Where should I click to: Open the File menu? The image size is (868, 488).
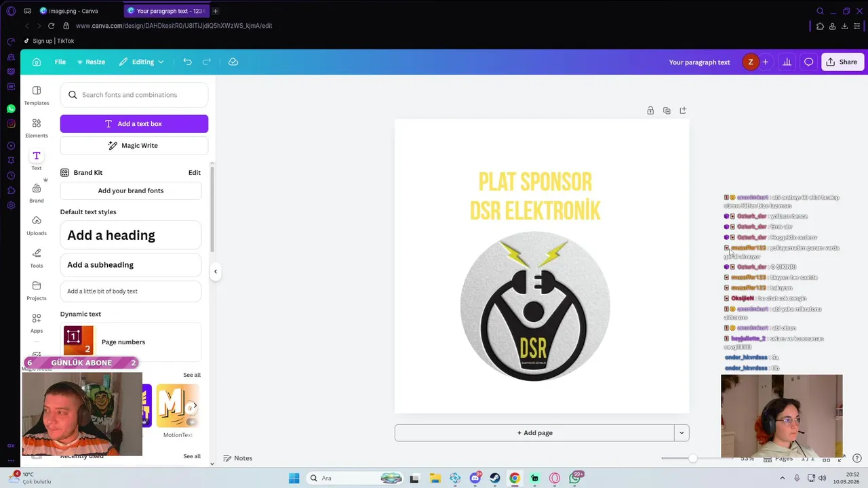point(60,62)
